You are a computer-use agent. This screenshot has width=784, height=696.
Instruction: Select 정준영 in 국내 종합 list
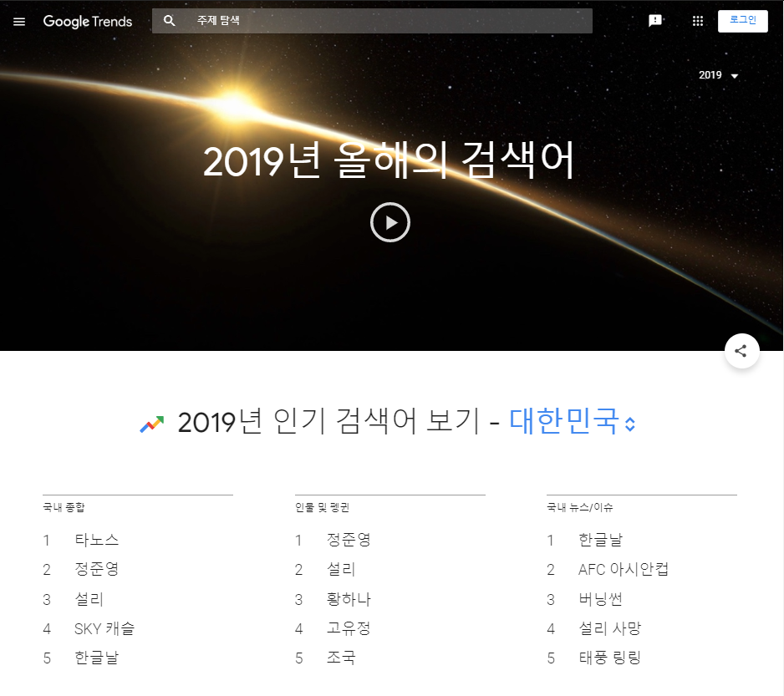click(x=96, y=569)
